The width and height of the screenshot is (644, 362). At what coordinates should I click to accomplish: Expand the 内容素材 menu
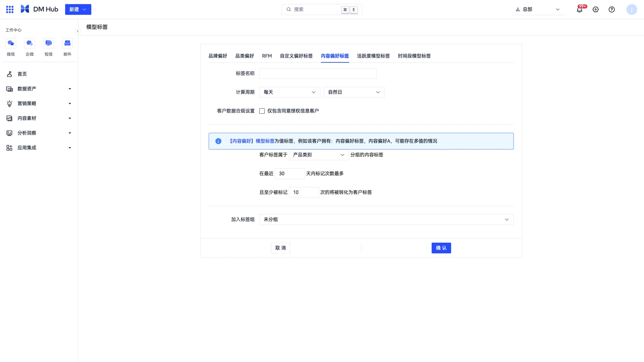click(39, 118)
